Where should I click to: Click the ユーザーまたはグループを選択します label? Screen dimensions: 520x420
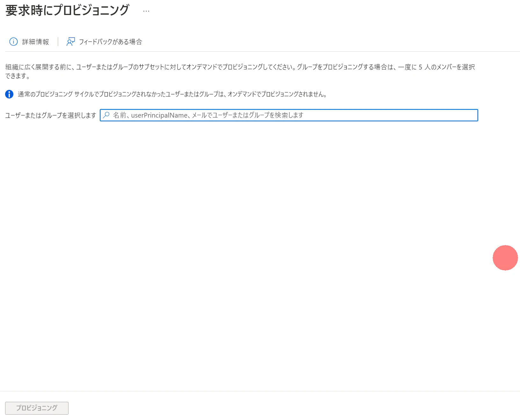tap(49, 115)
